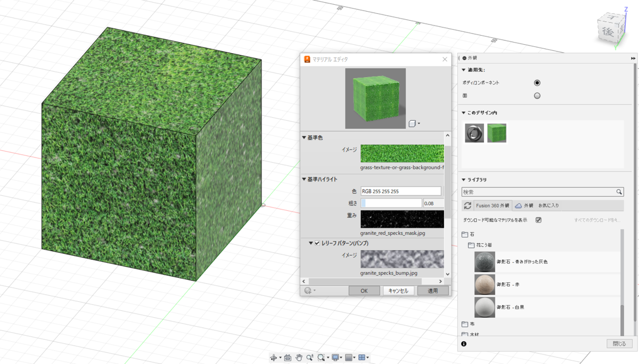The width and height of the screenshot is (639, 364).
Task: Collapse the 基準ハイライト section
Action: click(304, 179)
